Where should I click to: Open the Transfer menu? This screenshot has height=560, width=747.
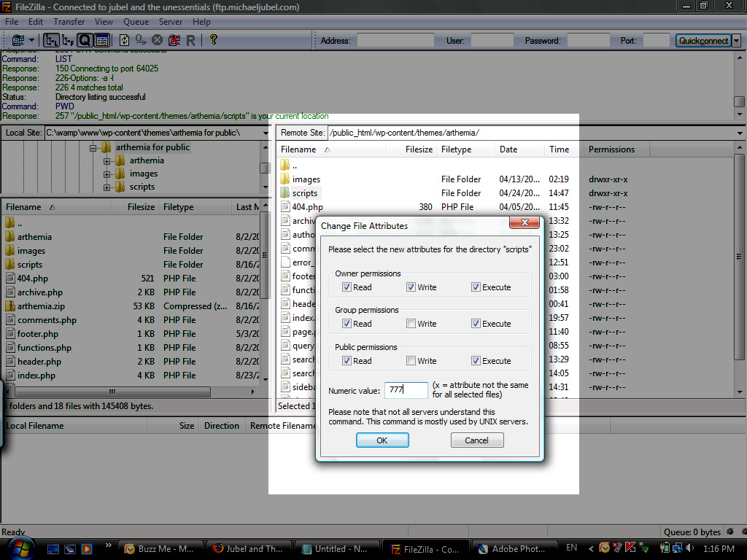point(69,22)
